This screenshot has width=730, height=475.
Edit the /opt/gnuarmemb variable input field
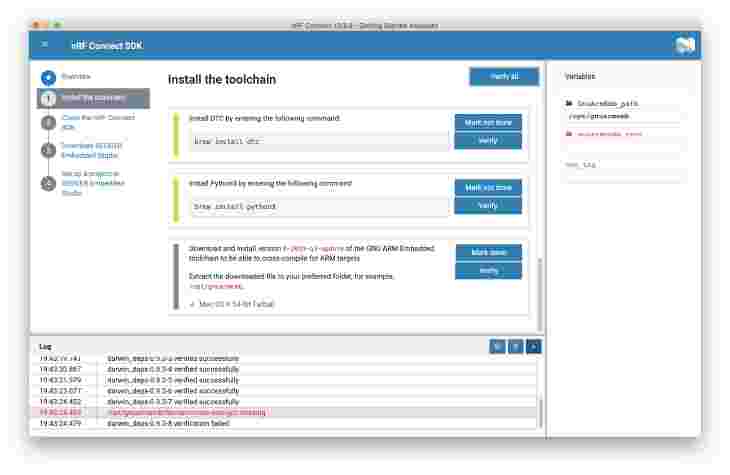click(x=622, y=116)
